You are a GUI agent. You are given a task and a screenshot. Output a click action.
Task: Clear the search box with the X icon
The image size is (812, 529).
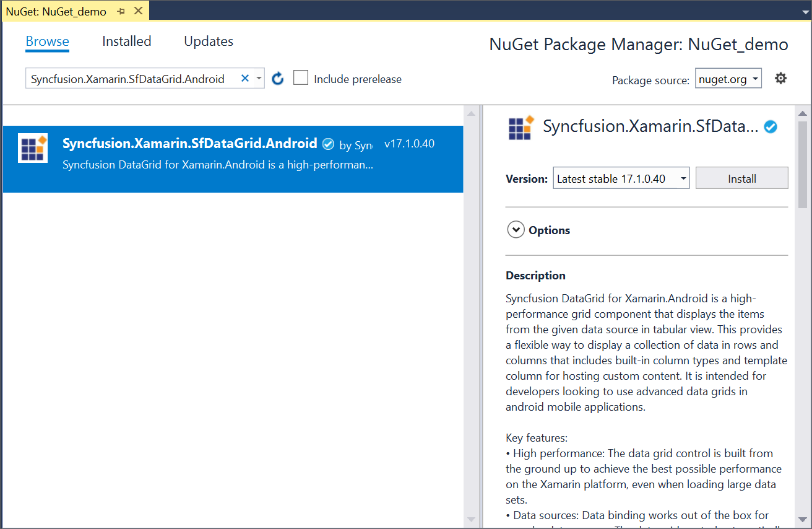coord(245,78)
